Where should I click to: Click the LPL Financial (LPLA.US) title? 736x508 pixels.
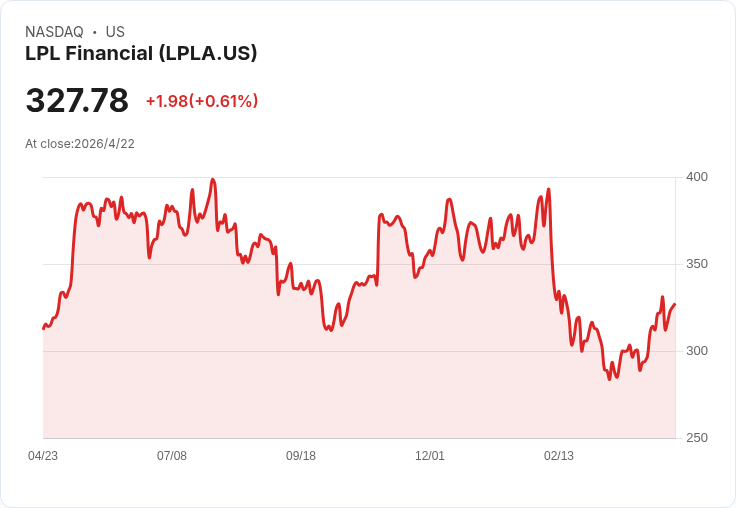pos(141,53)
